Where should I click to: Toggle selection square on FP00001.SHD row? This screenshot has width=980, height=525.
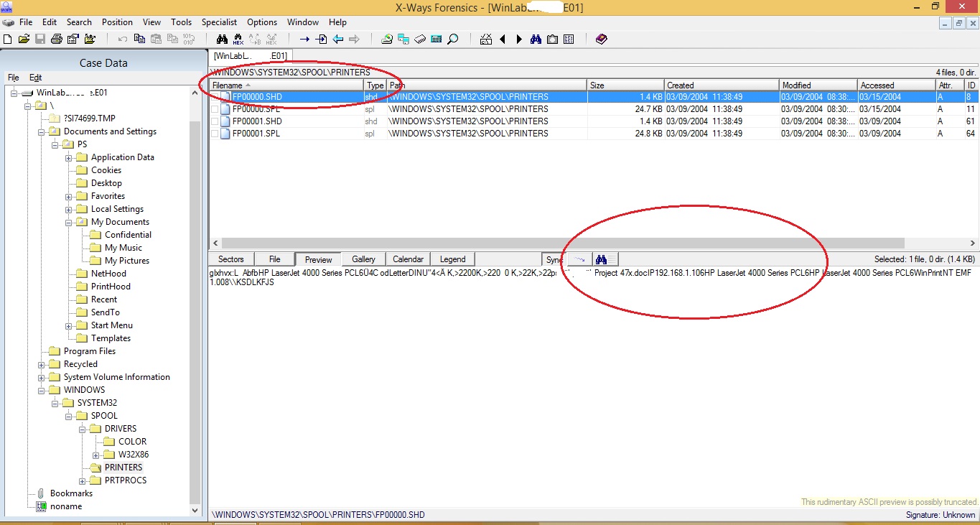pos(215,121)
